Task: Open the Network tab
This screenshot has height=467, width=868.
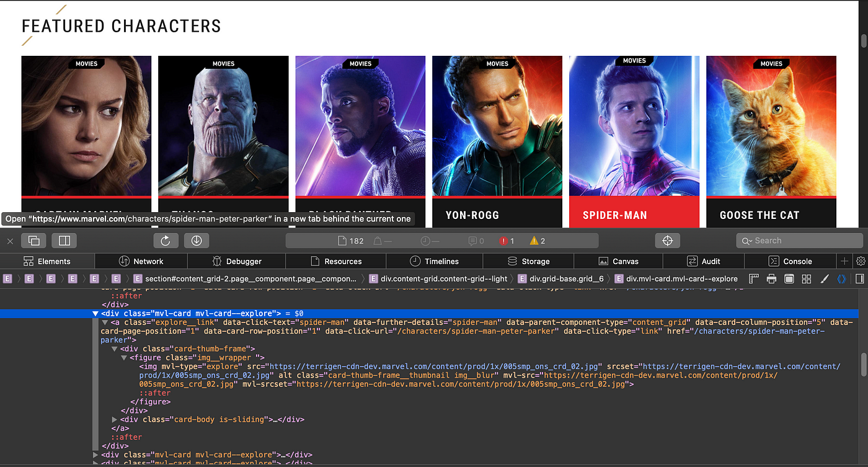Action: point(141,261)
